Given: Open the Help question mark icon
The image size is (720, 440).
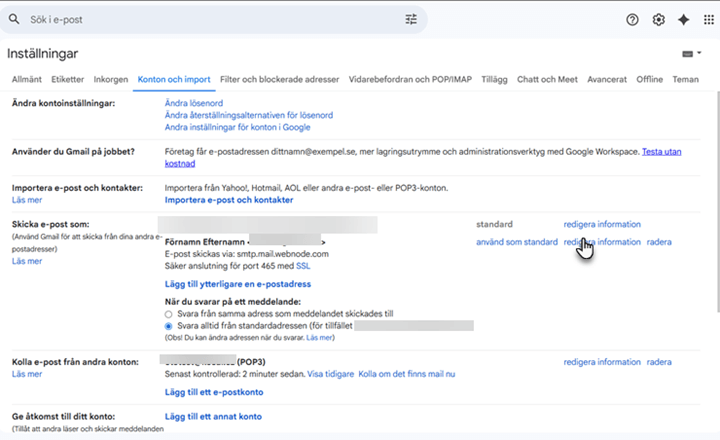Looking at the screenshot, I should pos(632,19).
